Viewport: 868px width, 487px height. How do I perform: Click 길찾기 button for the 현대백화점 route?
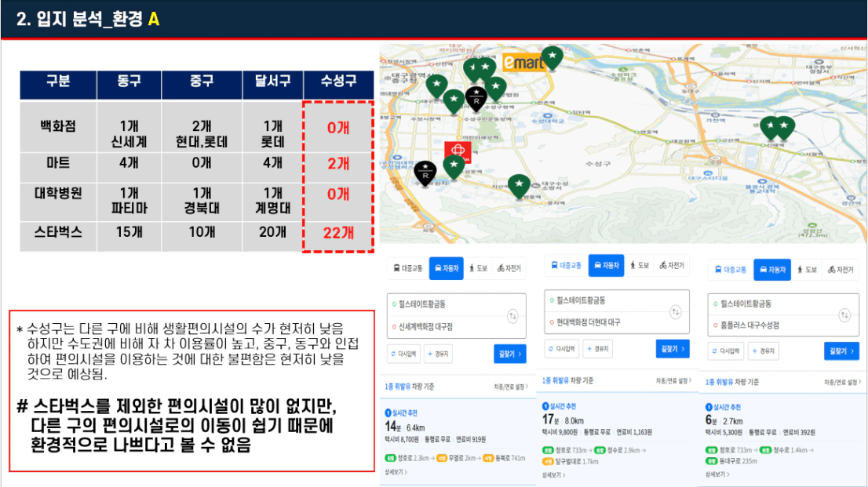673,349
